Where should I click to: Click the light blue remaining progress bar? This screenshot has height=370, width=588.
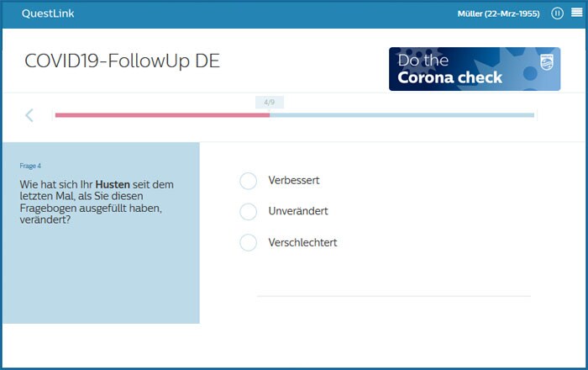tap(402, 115)
